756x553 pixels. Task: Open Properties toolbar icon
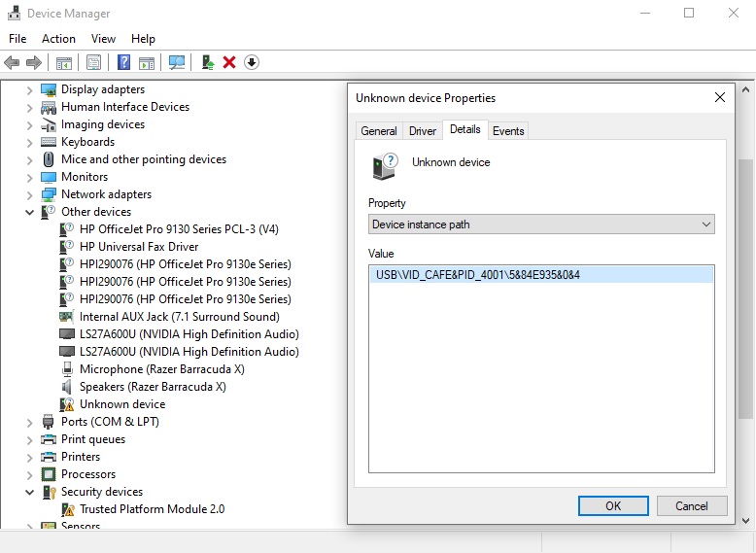coord(93,62)
